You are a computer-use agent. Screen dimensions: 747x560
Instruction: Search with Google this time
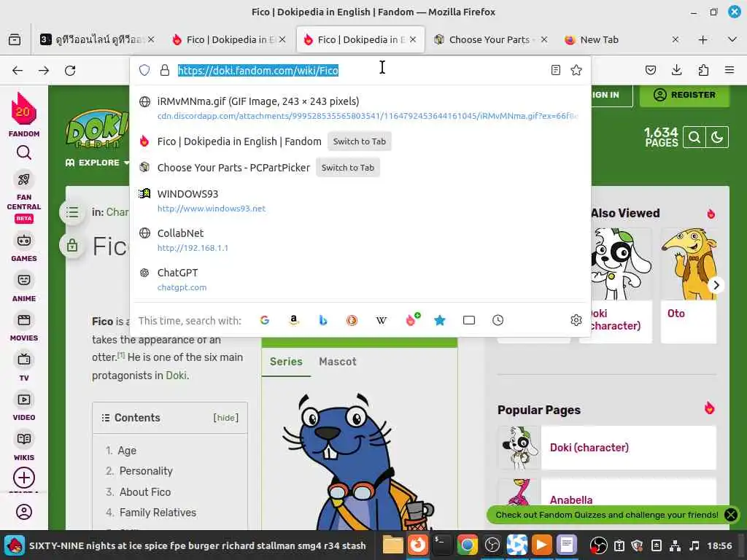click(265, 321)
